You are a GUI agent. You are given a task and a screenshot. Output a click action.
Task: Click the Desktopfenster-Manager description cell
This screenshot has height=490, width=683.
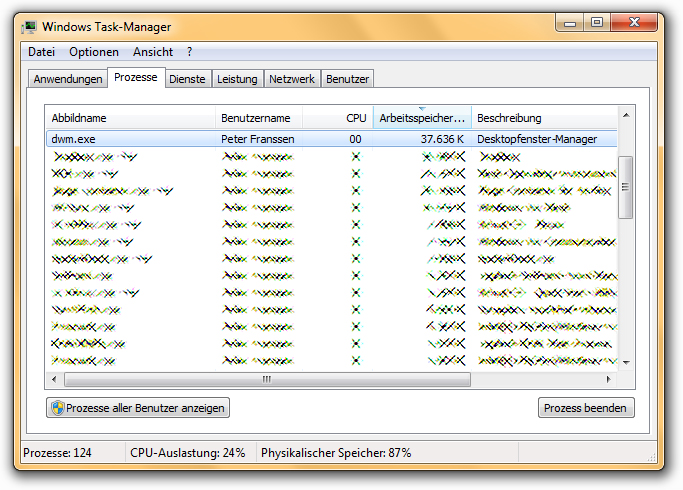tap(537, 139)
